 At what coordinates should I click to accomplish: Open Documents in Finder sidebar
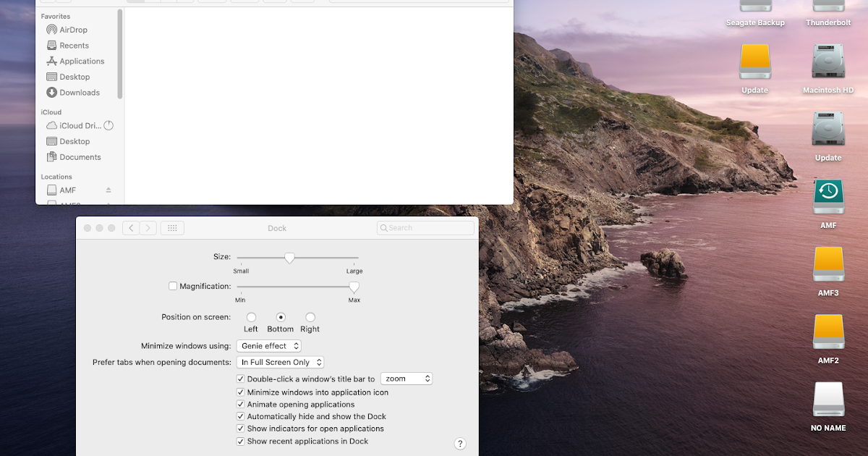tap(74, 157)
